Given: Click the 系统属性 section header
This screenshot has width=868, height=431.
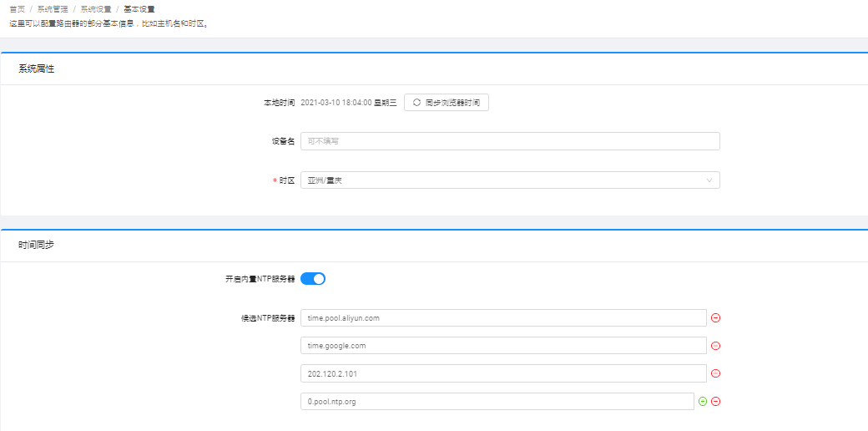Looking at the screenshot, I should click(37, 68).
